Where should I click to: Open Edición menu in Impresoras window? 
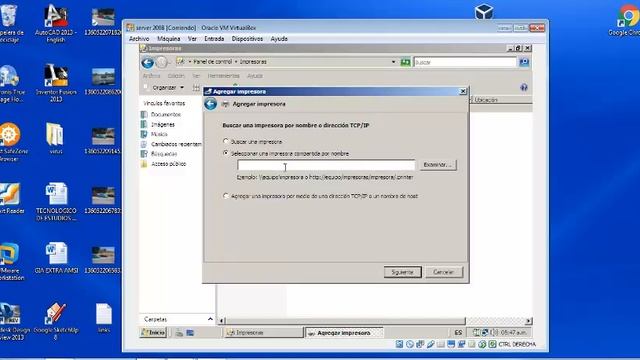point(176,76)
